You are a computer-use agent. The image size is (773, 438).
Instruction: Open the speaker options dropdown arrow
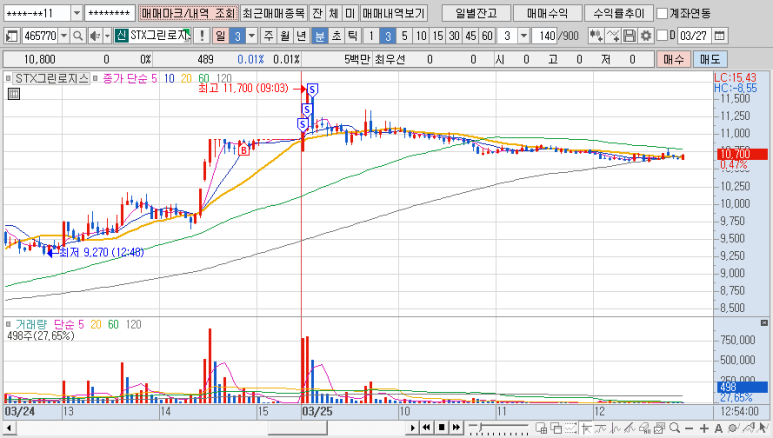tap(107, 36)
